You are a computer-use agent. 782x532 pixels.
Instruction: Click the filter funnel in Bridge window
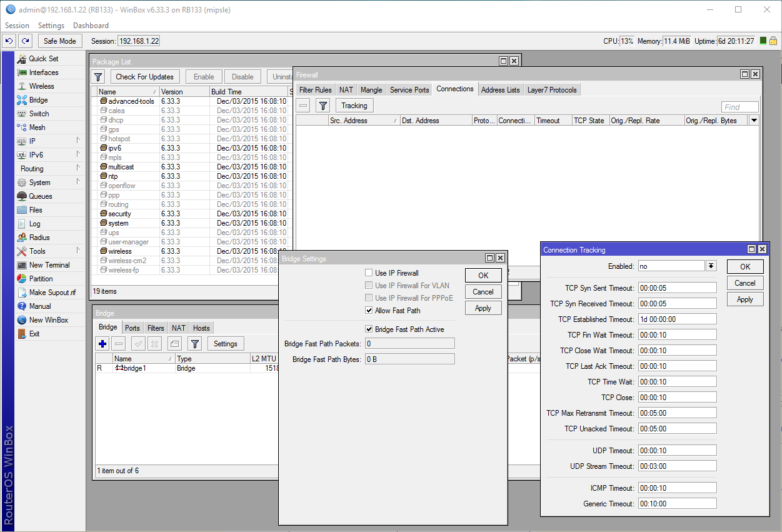(x=195, y=344)
